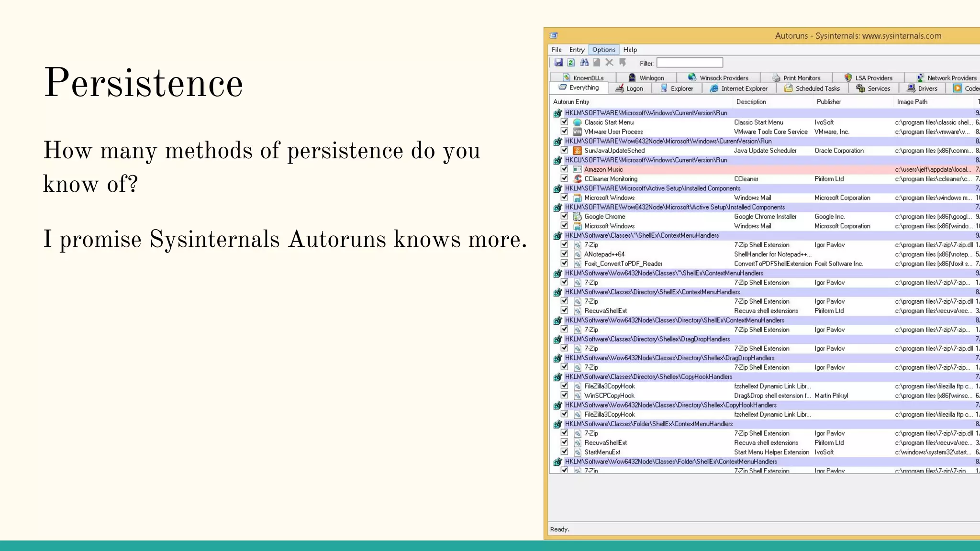Open the KnownDLLs tab
The height and width of the screenshot is (551, 980).
coord(583,78)
